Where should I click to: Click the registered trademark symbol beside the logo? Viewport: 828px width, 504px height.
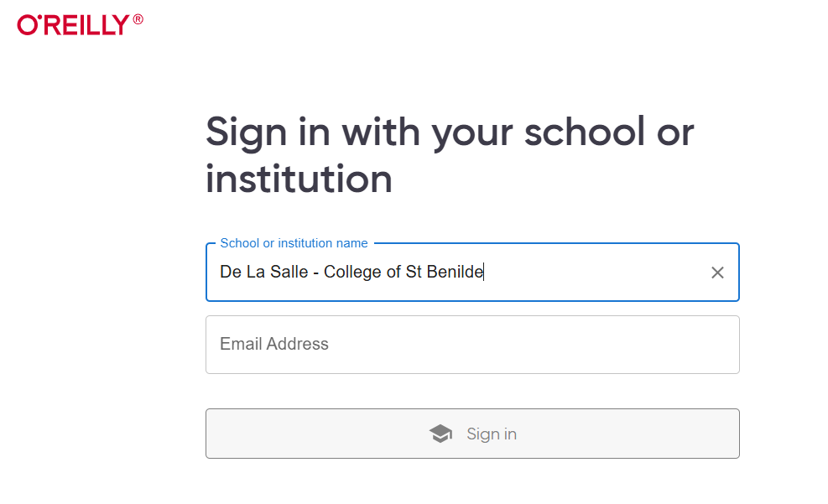point(138,19)
